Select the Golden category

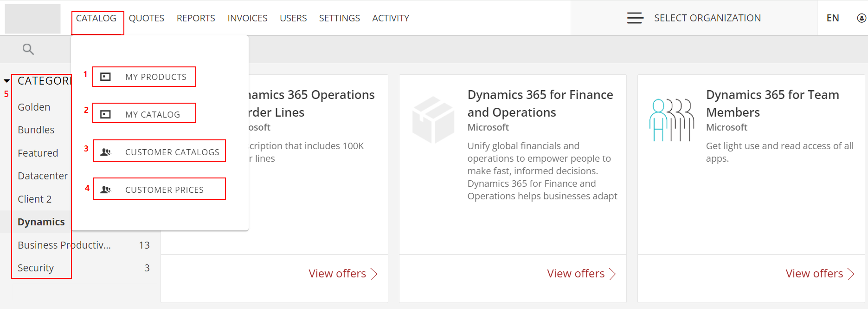coord(34,107)
